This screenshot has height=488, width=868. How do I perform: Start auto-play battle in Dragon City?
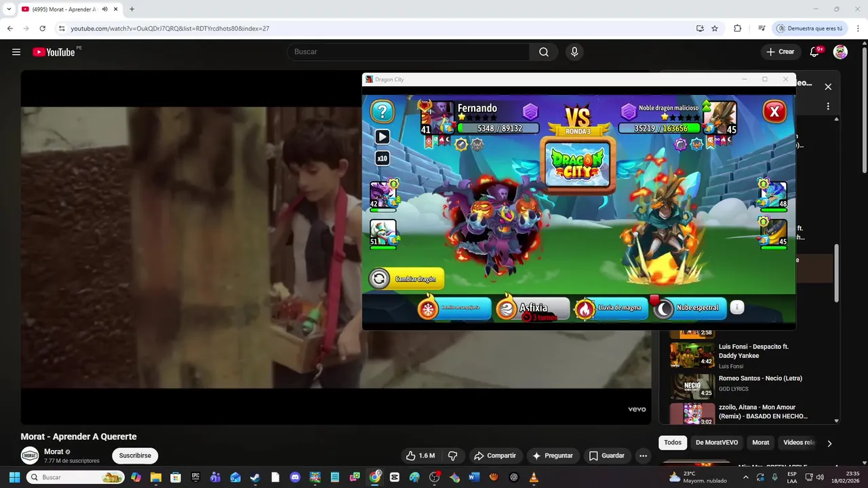[382, 137]
